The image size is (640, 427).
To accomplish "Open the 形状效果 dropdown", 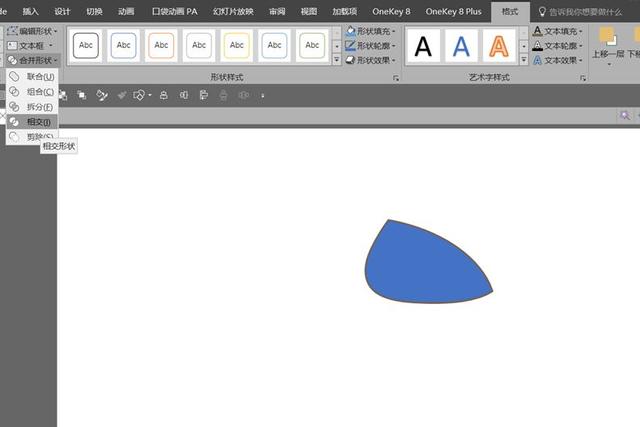I will 371,60.
